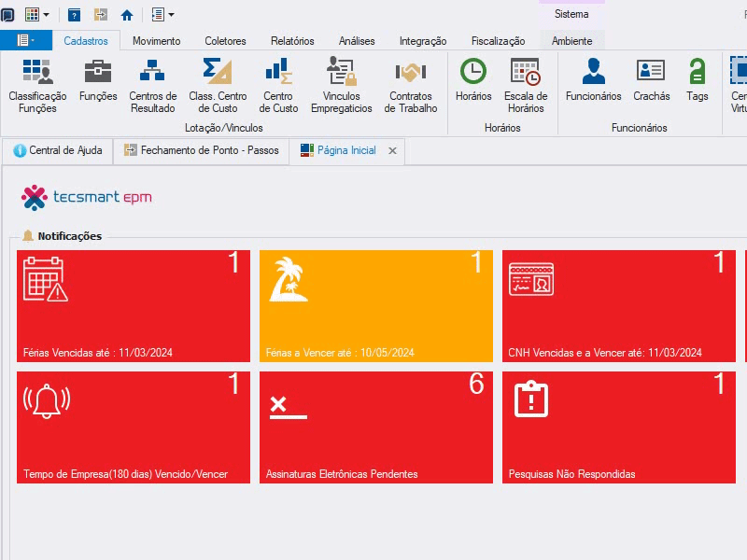
Task: Open the Férias Vencidas notification tile
Action: coord(134,306)
